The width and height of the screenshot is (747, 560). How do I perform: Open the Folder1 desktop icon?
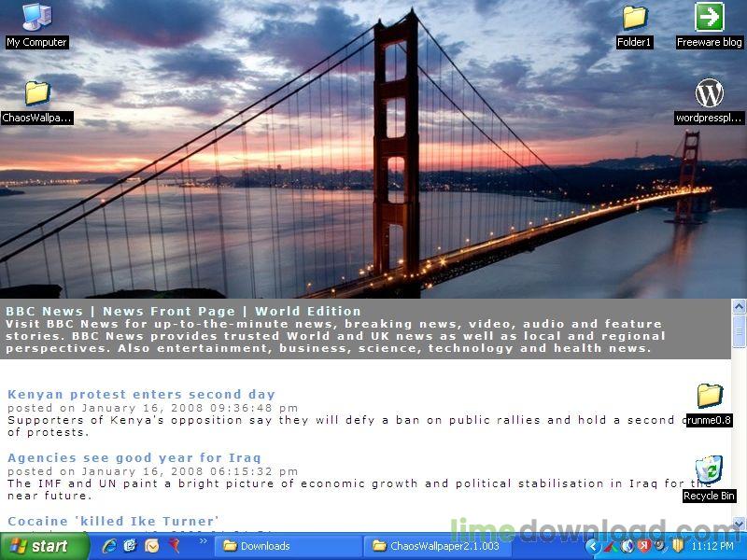coord(634,17)
